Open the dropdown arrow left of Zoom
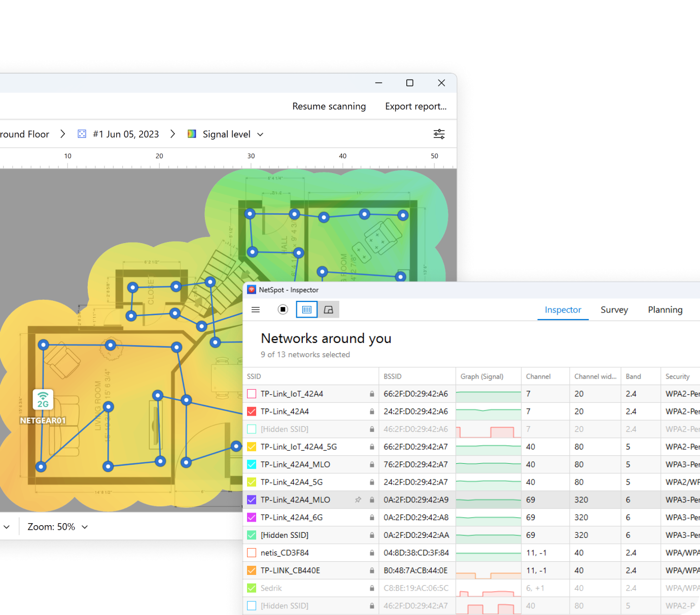700x615 pixels. [7, 527]
